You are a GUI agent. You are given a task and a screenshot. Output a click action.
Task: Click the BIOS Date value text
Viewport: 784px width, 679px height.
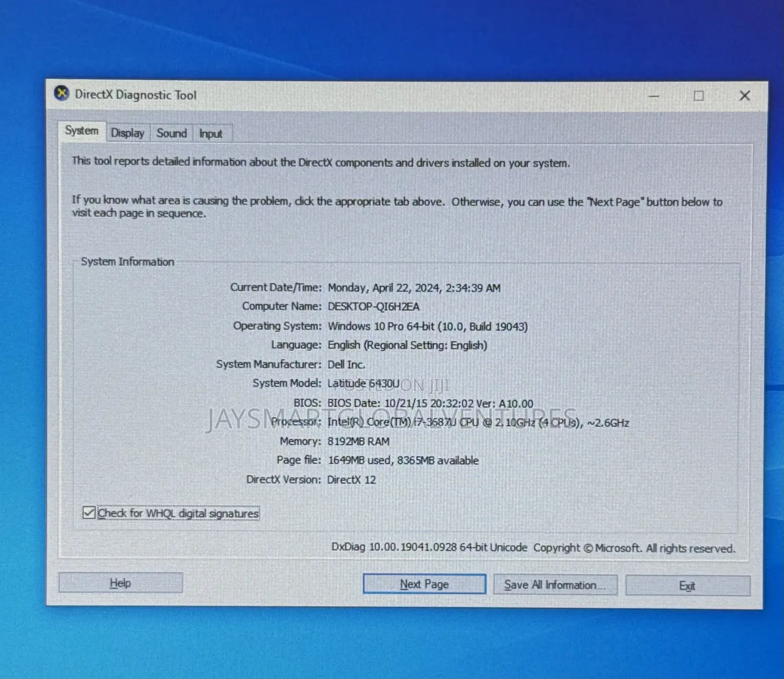[x=430, y=403]
